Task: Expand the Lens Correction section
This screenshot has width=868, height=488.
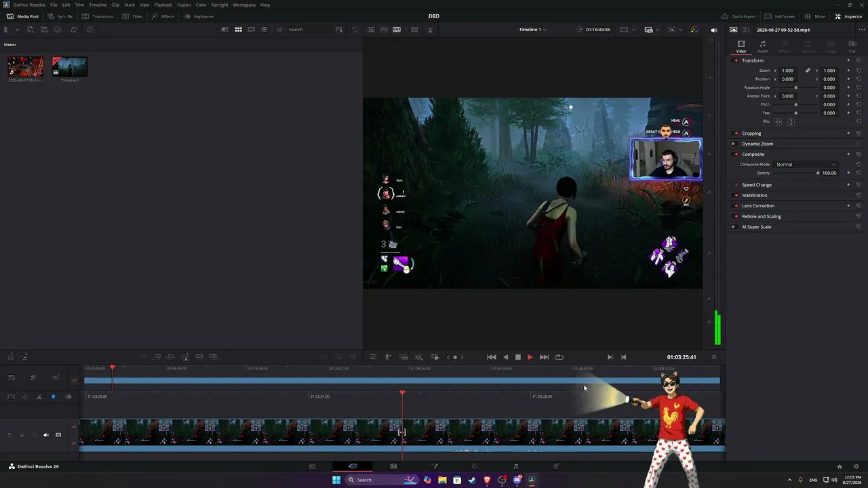Action: pos(758,206)
